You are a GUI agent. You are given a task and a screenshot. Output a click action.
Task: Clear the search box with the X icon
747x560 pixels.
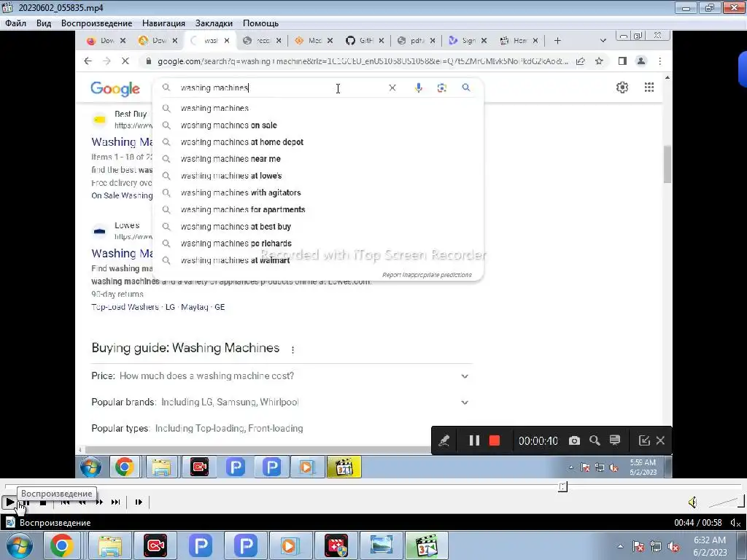click(392, 87)
